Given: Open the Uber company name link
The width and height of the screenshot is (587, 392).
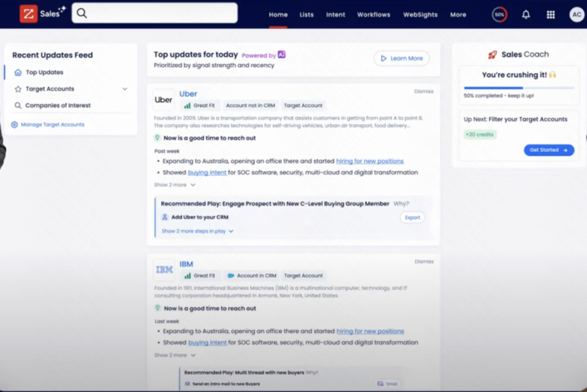Looking at the screenshot, I should point(188,94).
